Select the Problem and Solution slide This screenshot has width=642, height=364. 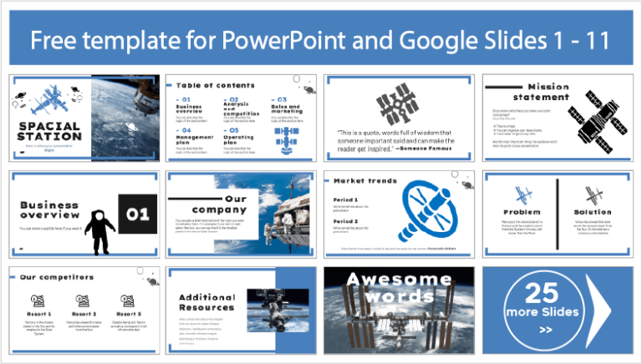[x=558, y=215]
